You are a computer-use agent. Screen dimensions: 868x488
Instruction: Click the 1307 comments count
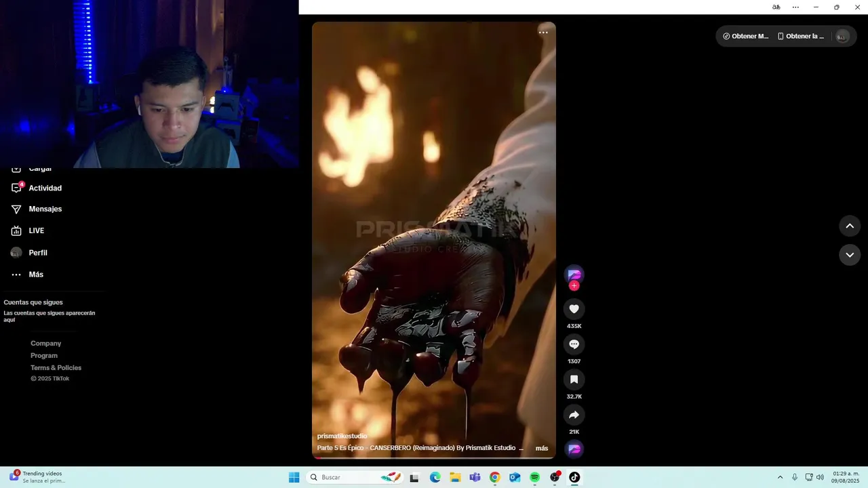click(x=574, y=361)
